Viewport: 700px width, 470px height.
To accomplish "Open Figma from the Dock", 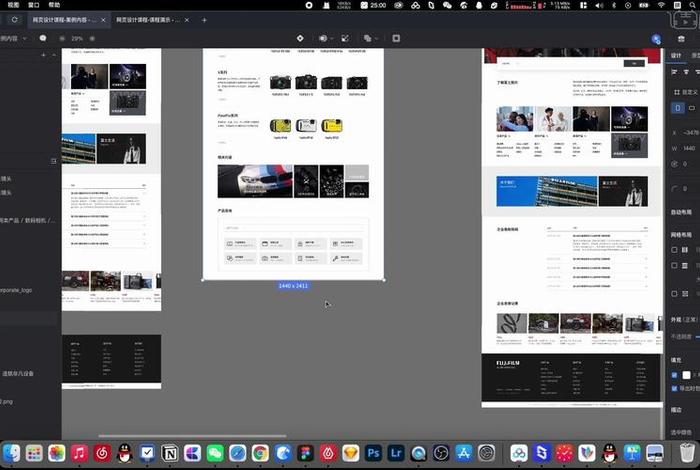I will coord(306,453).
